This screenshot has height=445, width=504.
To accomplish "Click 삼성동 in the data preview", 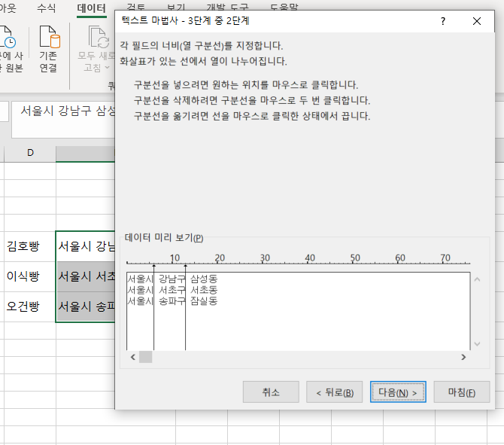I will tap(204, 279).
